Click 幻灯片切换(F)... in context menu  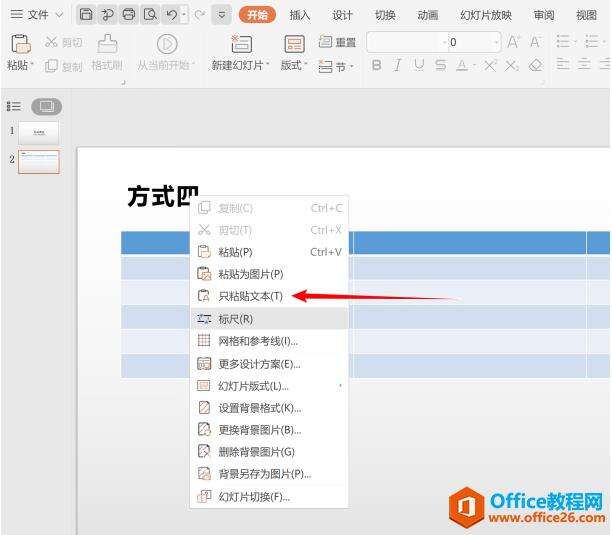coord(269,497)
